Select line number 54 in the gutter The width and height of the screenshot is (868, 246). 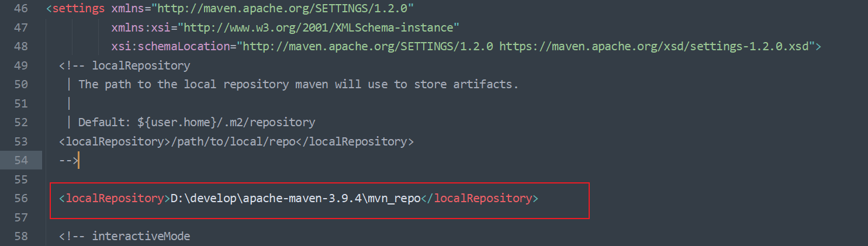click(21, 160)
